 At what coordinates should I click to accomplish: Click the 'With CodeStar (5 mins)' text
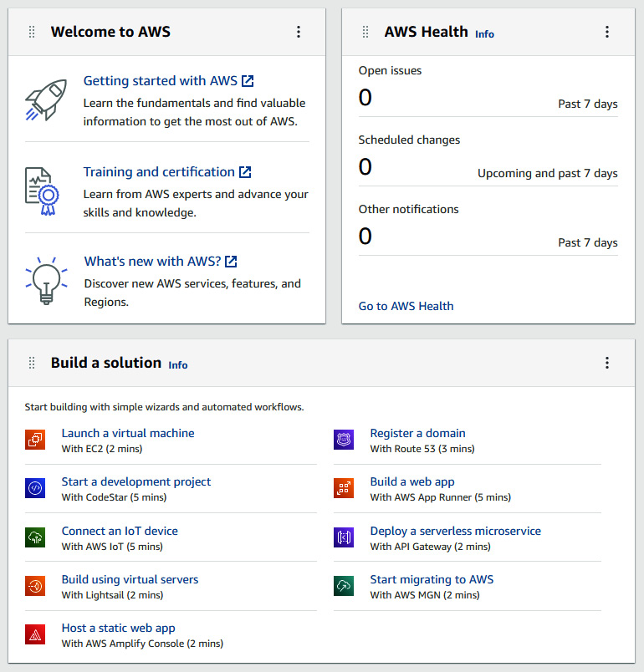(114, 497)
